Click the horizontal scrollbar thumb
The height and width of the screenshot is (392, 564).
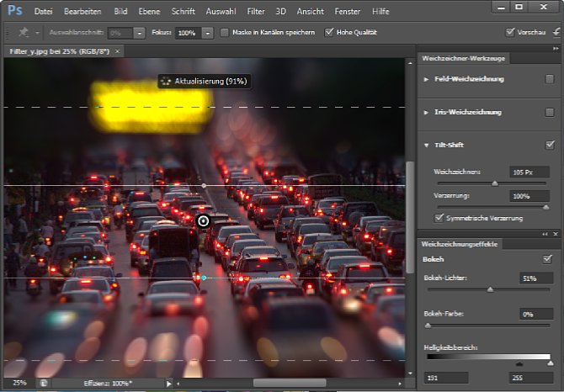tap(290, 384)
